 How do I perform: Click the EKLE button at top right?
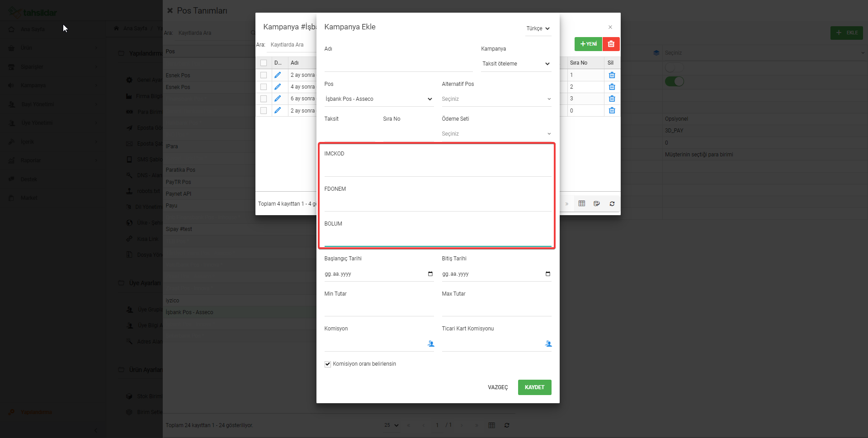(x=847, y=33)
